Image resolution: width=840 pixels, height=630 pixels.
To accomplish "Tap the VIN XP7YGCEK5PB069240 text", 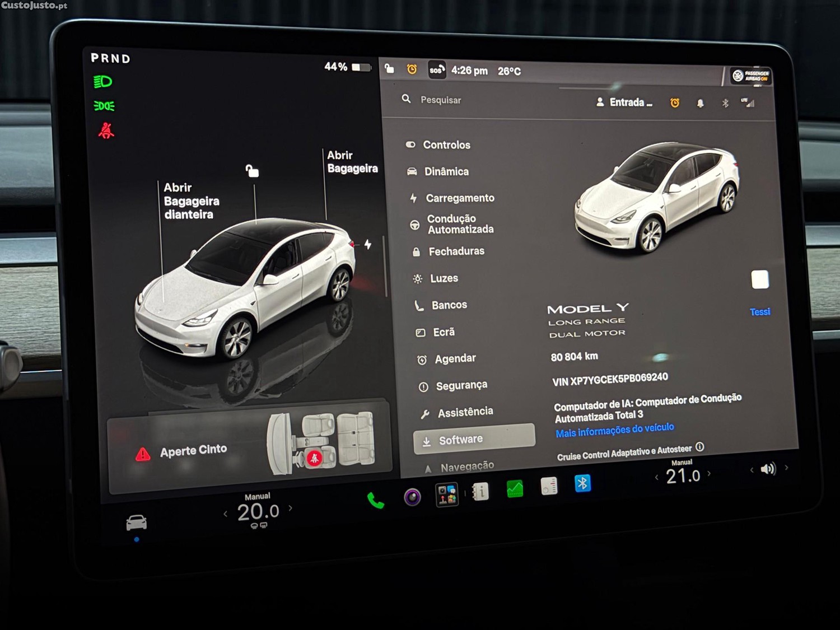I will coord(610,379).
